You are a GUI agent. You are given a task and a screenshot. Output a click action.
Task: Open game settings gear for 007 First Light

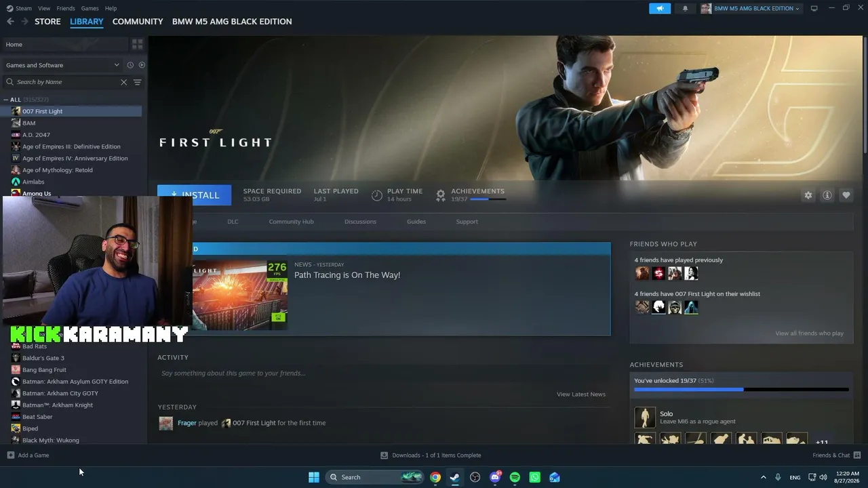(x=808, y=195)
